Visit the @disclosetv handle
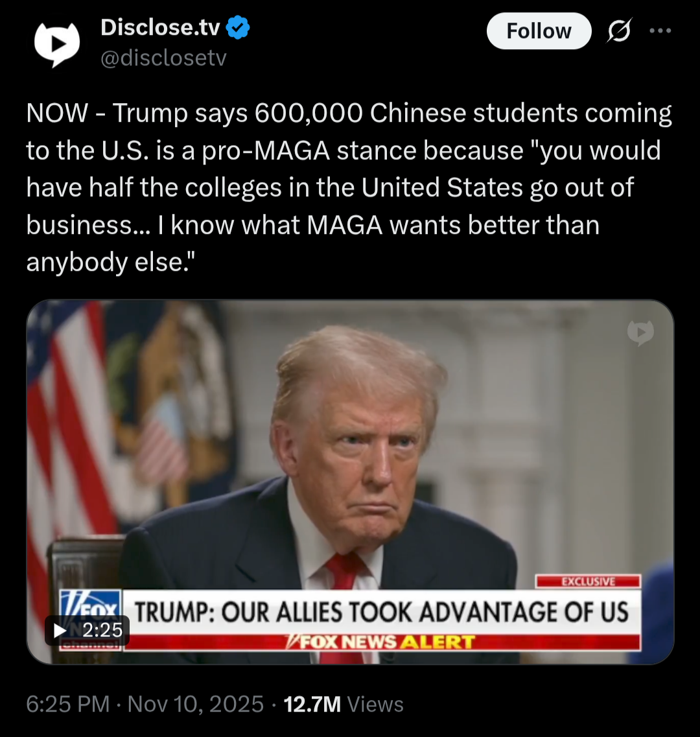The height and width of the screenshot is (737, 700). click(x=163, y=58)
